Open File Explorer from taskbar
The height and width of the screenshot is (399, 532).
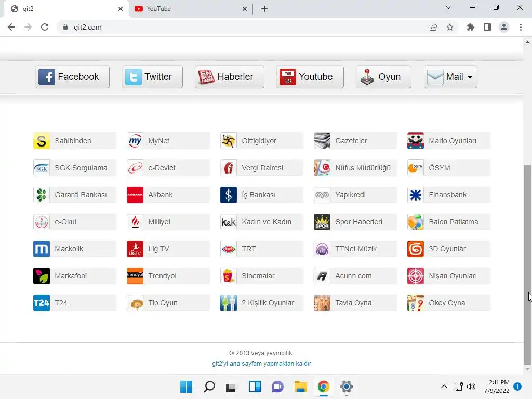coord(301,387)
